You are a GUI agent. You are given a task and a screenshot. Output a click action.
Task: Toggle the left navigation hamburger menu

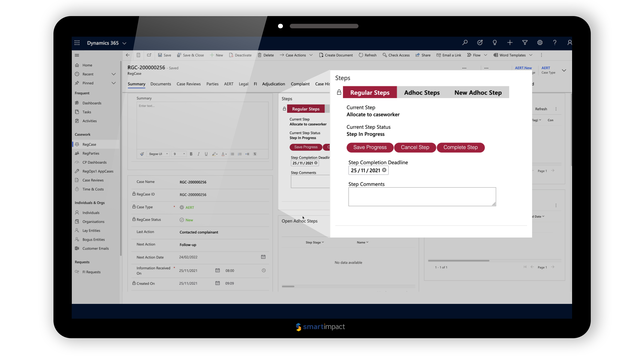coord(77,55)
